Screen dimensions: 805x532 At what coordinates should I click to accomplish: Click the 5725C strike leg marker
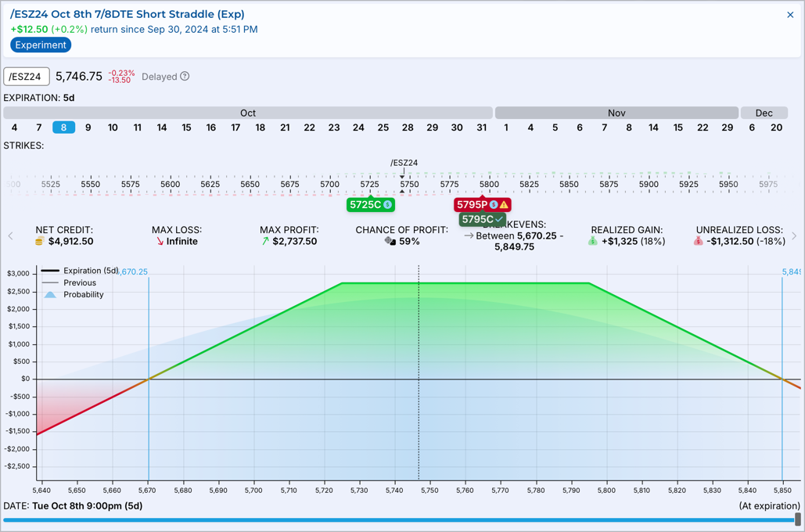[x=370, y=205]
